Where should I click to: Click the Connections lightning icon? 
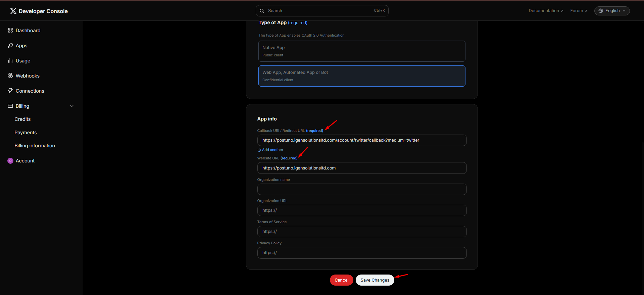[x=10, y=91]
